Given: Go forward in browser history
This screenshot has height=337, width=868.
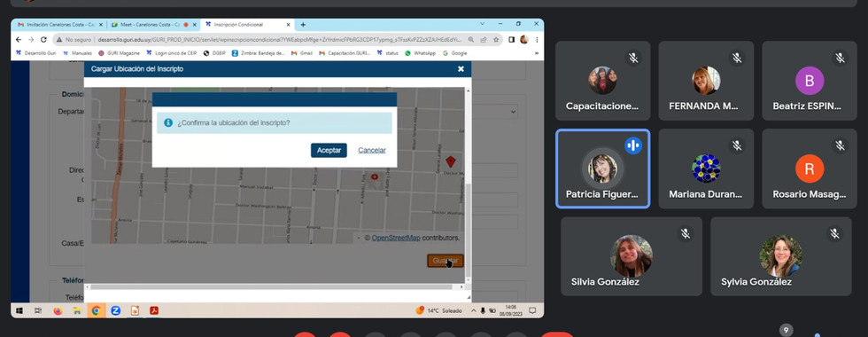Looking at the screenshot, I should pos(31,39).
